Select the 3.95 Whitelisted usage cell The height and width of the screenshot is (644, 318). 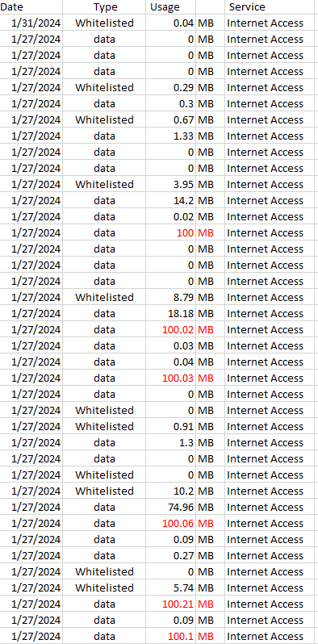[170, 185]
